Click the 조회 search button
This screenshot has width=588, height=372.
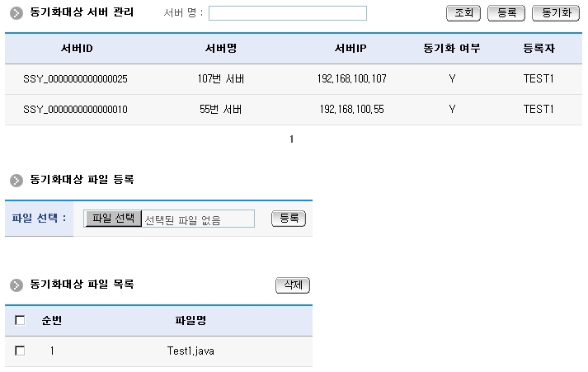click(463, 13)
